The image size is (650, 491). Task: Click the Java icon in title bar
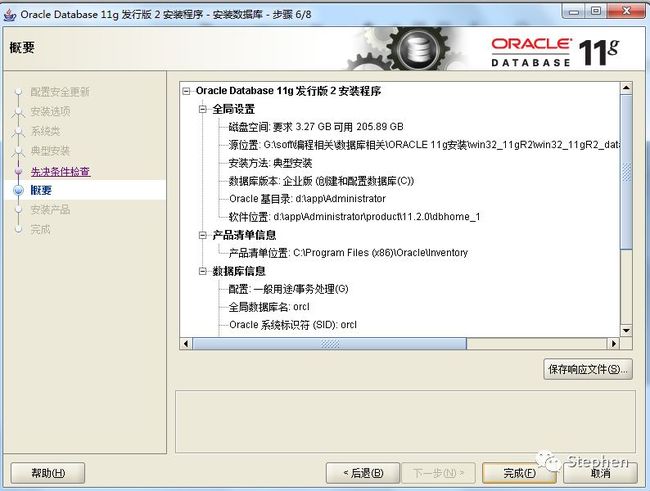click(x=10, y=15)
